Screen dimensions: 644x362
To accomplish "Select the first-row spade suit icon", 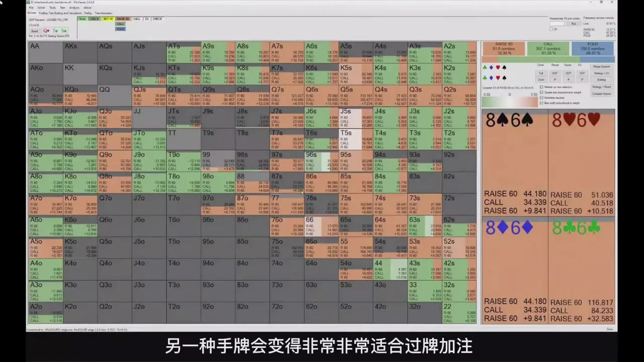I will coord(504,67).
